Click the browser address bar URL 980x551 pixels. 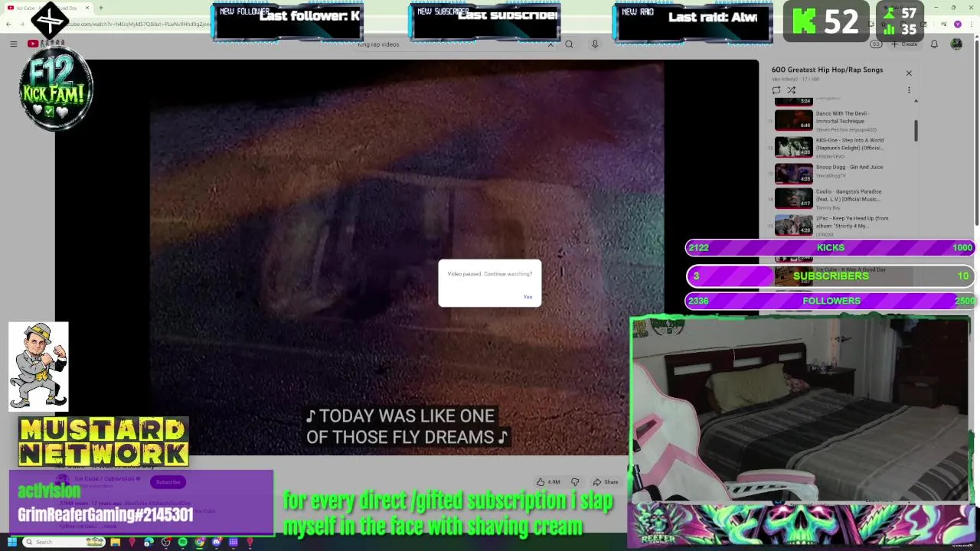point(138,24)
